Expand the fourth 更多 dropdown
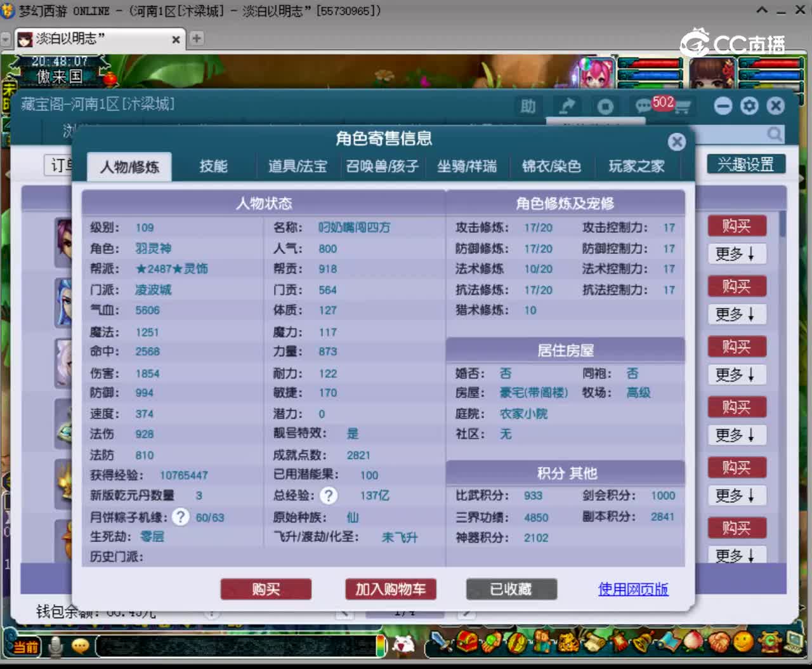This screenshot has width=812, height=669. [x=736, y=435]
